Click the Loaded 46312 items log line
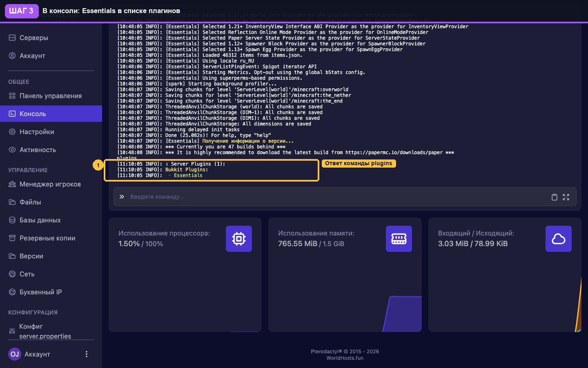588x368 pixels. (x=210, y=55)
